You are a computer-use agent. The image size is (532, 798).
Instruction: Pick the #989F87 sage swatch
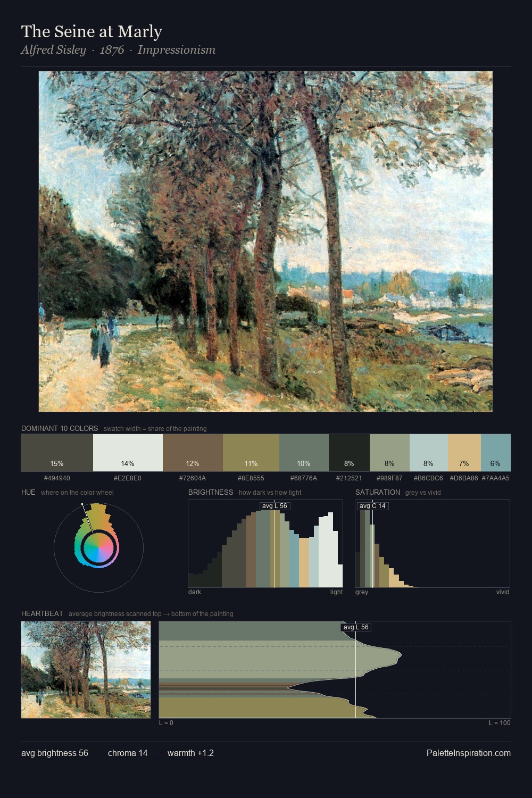tap(389, 453)
